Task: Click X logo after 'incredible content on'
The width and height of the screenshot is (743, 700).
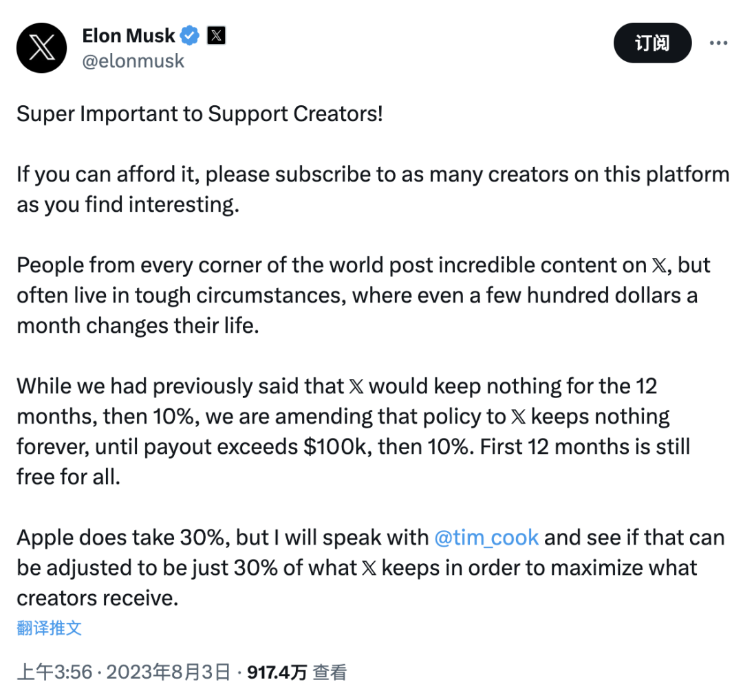Action: [660, 265]
